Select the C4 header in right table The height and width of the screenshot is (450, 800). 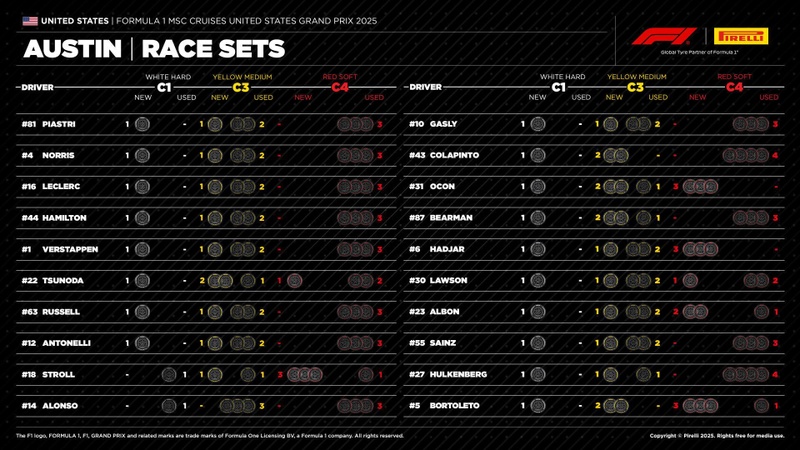click(734, 87)
